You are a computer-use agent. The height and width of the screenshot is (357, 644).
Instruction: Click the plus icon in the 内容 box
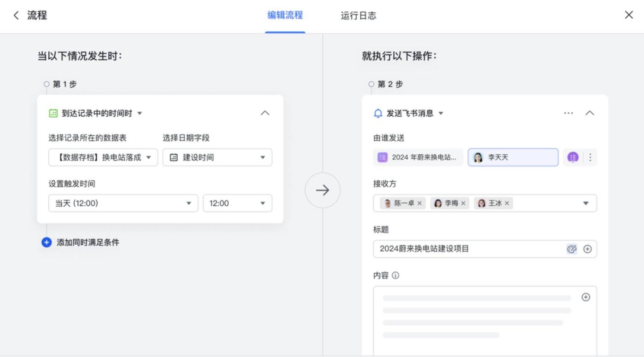coord(586,297)
